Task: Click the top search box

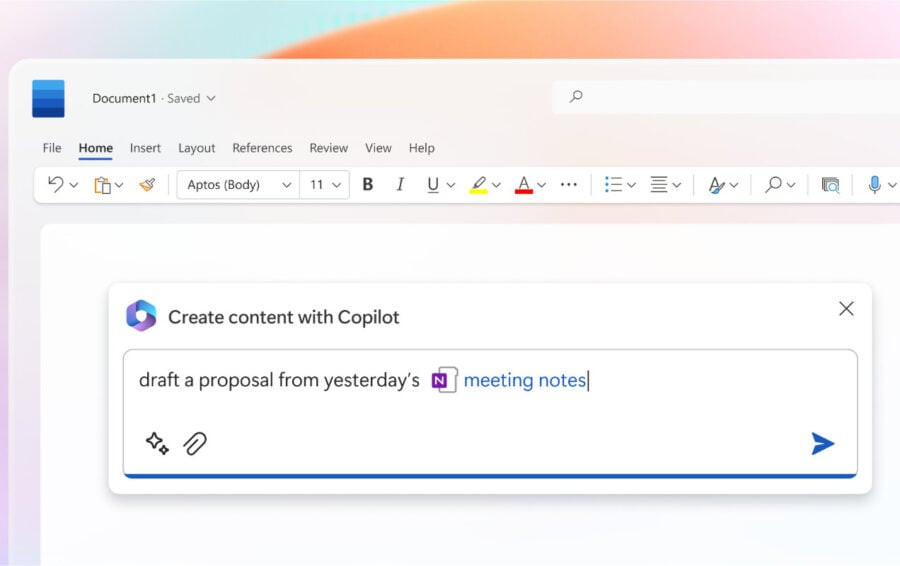Action: point(726,97)
